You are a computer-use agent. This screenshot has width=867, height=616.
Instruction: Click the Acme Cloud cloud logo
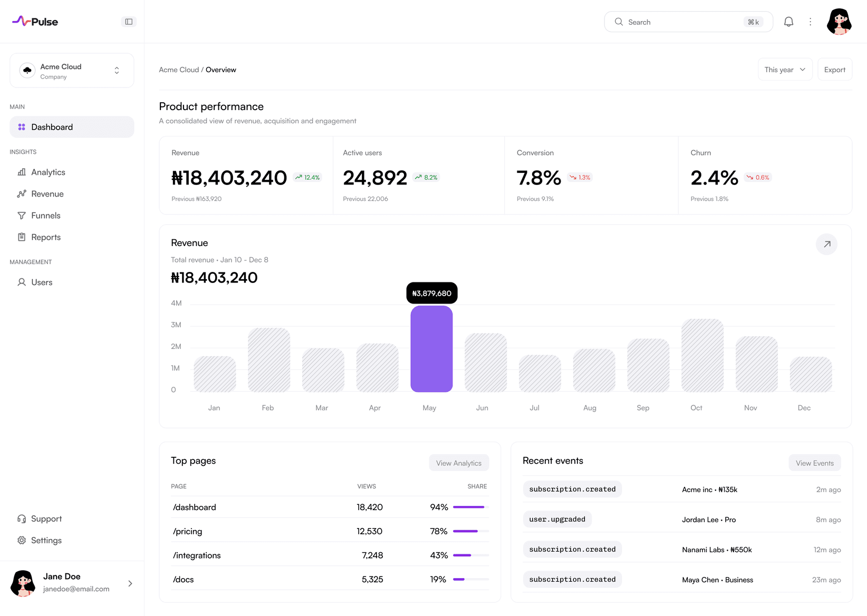pos(27,70)
